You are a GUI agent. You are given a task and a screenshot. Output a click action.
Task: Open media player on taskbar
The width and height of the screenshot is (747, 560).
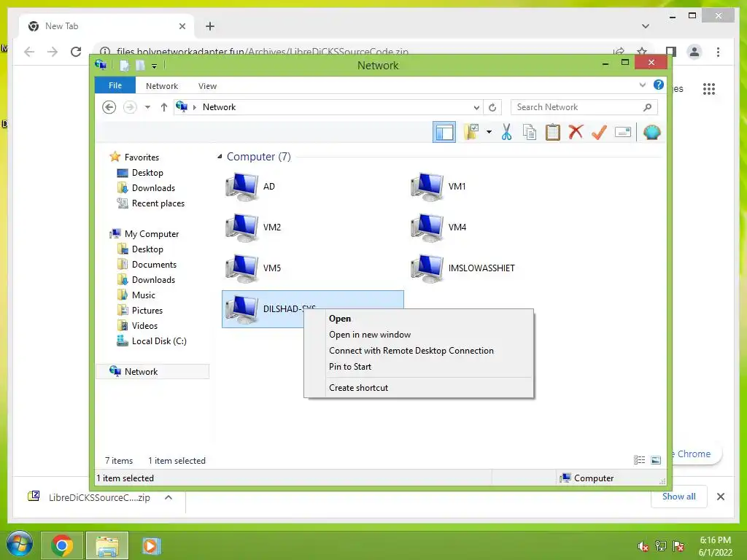(151, 545)
